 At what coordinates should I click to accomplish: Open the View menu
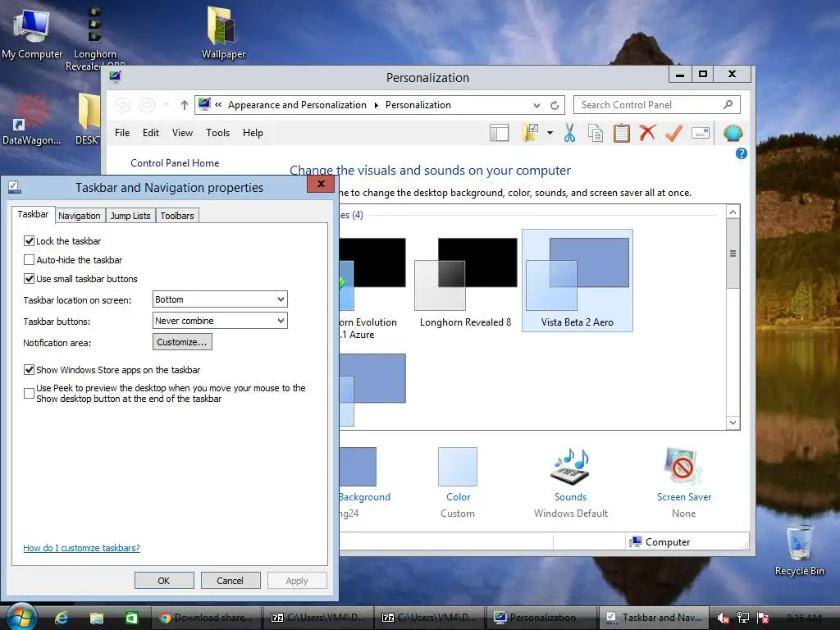tap(182, 133)
